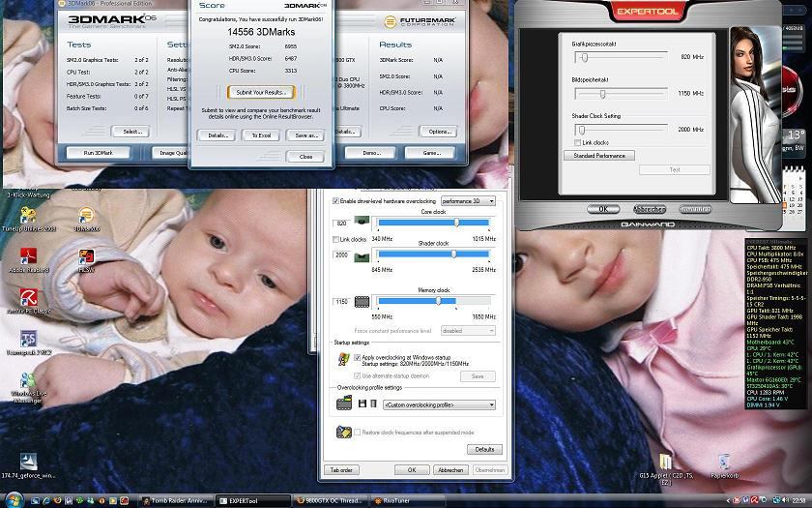Click the RivaTuner Memory clock slider thumb
812x508 pixels.
[438, 301]
